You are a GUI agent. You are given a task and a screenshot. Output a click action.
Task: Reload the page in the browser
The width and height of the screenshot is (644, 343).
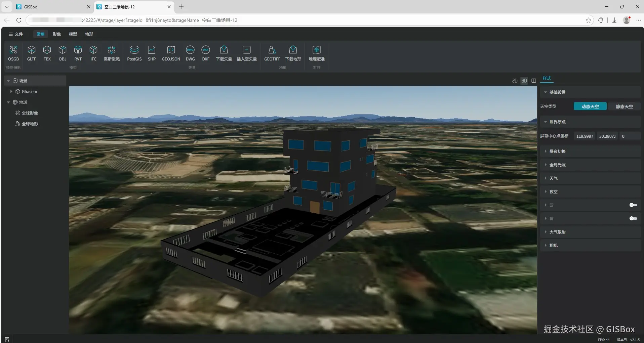tap(19, 20)
